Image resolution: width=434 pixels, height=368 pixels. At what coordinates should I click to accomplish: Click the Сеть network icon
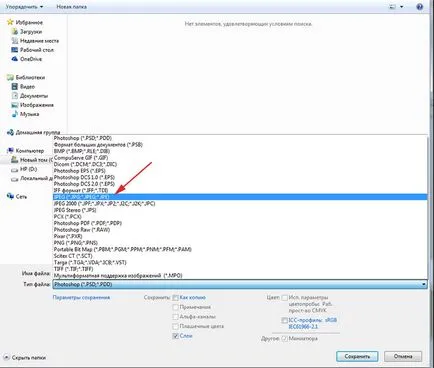click(x=10, y=196)
